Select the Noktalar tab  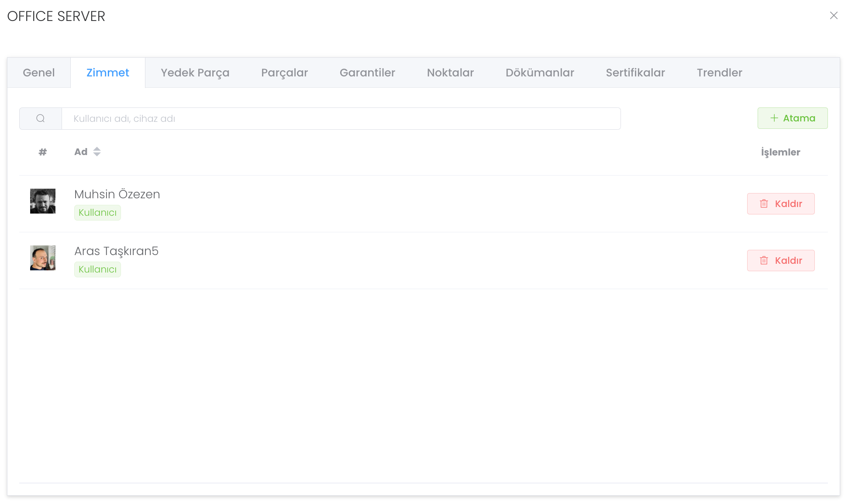point(450,73)
